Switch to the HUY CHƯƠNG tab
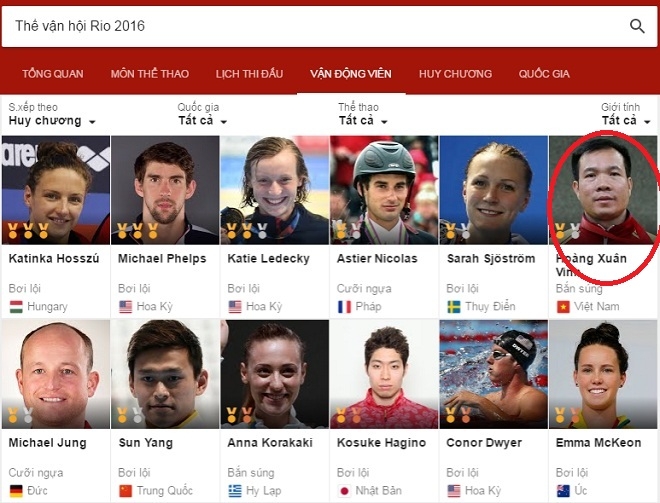This screenshot has height=503, width=660. tap(455, 74)
